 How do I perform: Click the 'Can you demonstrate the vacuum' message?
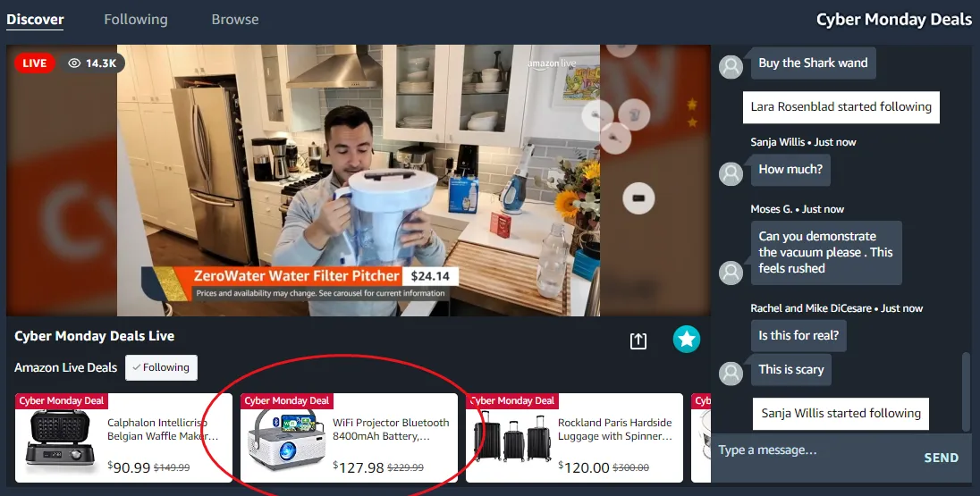(825, 252)
